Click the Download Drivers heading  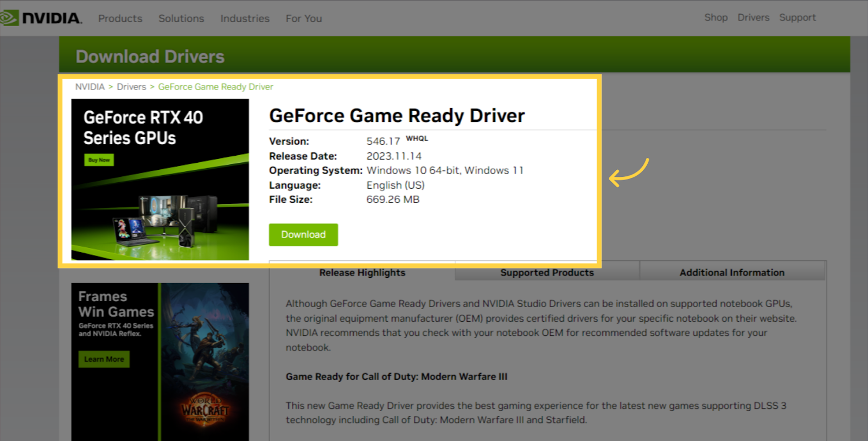pos(150,56)
